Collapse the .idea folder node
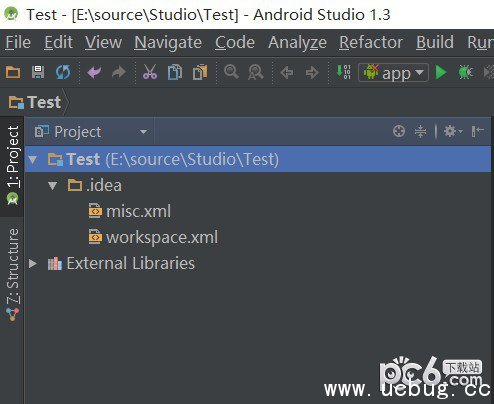 [x=53, y=185]
